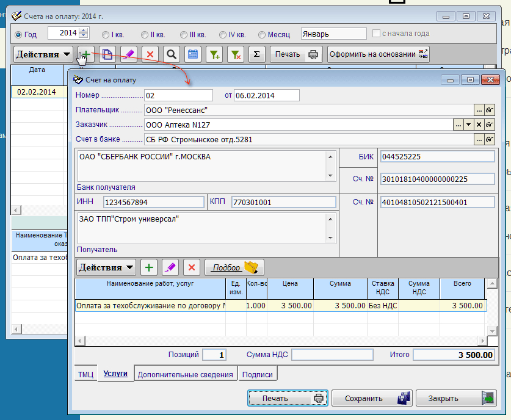
Task: Click the Цена column header
Action: 290,289
